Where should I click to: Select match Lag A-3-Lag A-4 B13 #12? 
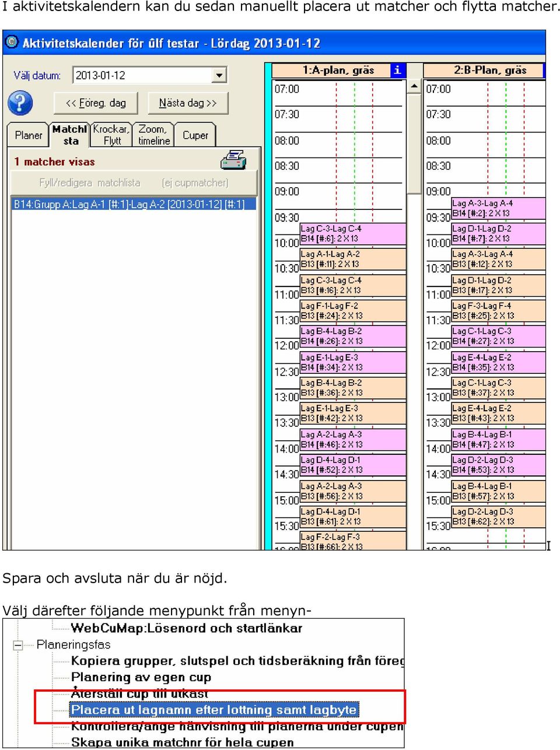point(498,260)
